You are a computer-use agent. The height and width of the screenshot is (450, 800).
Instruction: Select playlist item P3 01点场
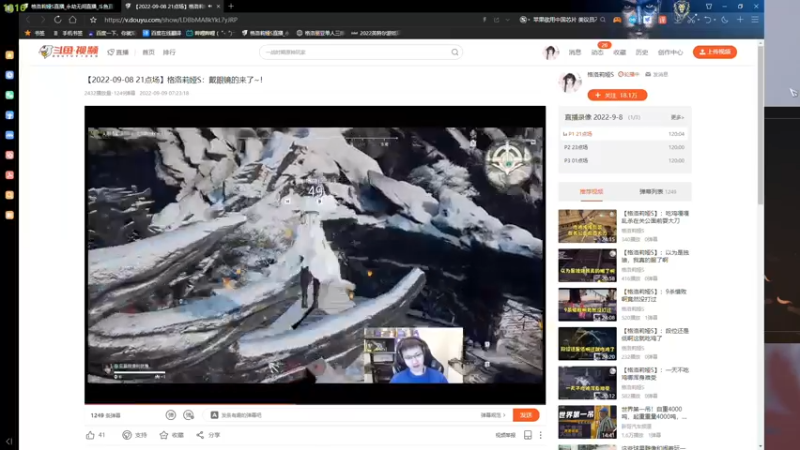pos(624,160)
